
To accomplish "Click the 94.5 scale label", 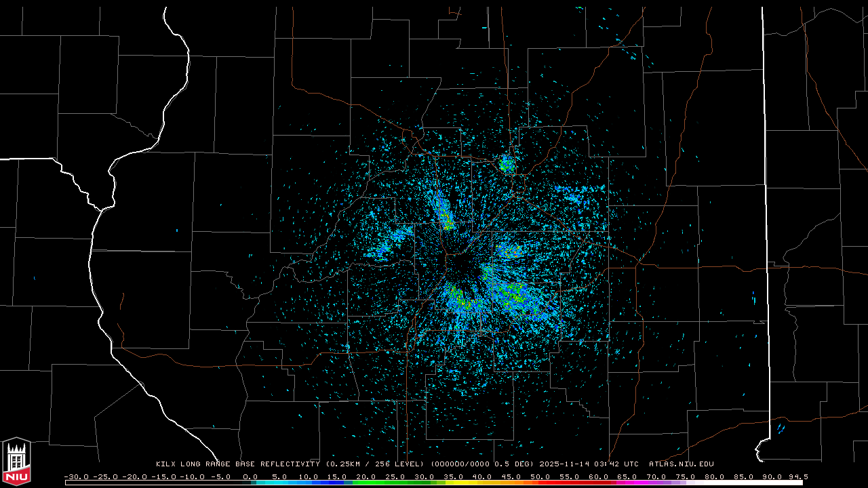I will coord(798,476).
